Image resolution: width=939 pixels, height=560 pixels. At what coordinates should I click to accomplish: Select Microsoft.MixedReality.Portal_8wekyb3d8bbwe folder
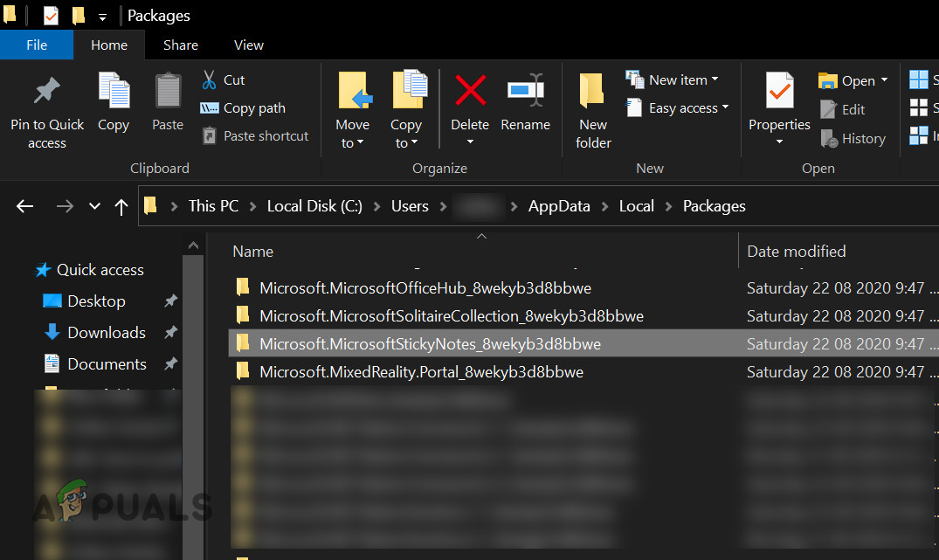[421, 372]
